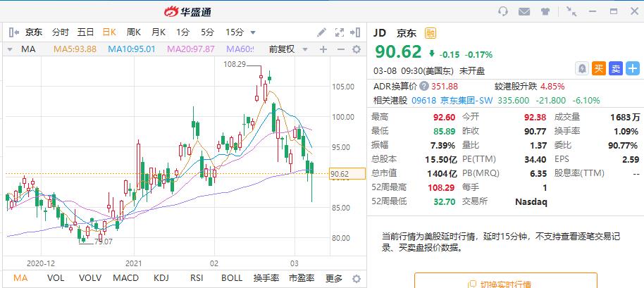The height and width of the screenshot is (288, 644).
Task: Select the MACD indicator tab
Action: click(x=126, y=278)
